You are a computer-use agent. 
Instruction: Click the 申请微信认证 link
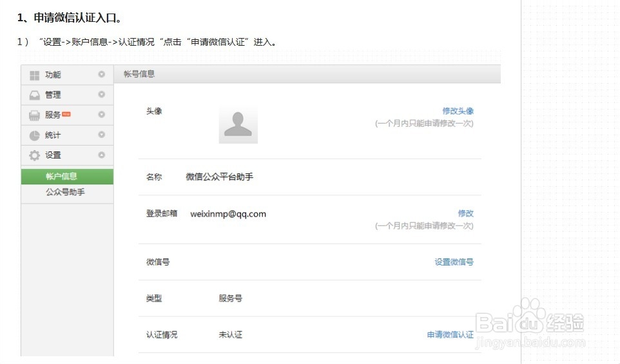pos(450,335)
